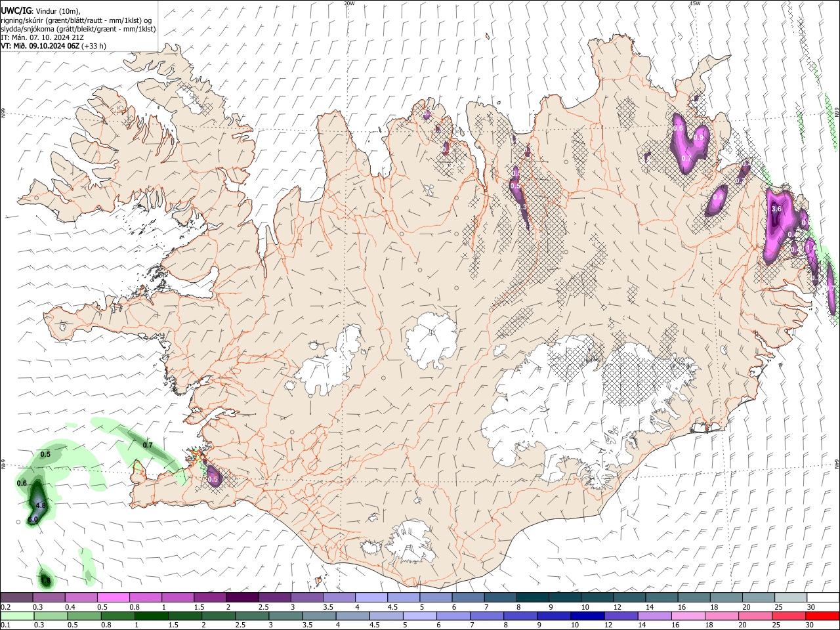The height and width of the screenshot is (630, 840).
Task: Select the top-row legend swatch starting at 0.8
Action: click(146, 597)
